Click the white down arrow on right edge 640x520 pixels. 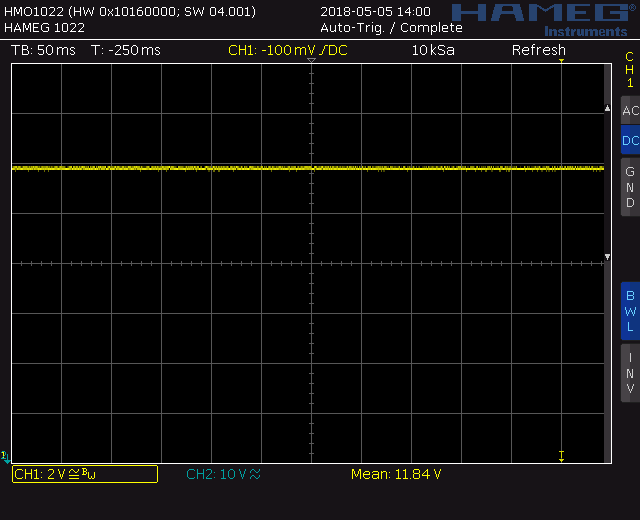[607, 258]
